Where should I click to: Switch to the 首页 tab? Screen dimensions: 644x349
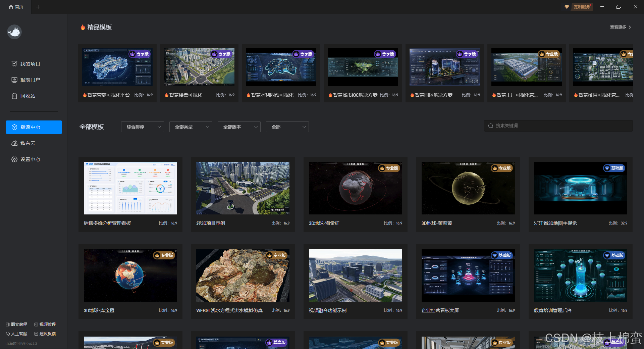(x=16, y=7)
